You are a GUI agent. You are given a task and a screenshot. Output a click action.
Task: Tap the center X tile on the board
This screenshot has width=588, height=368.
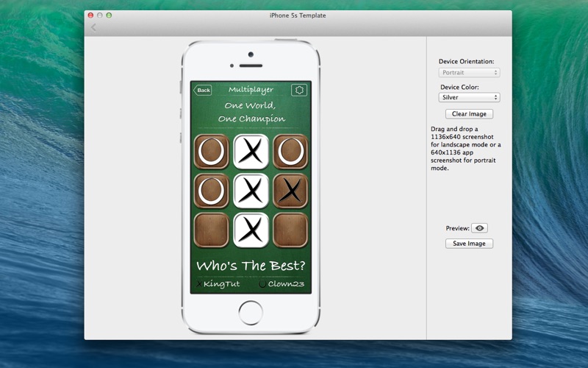[251, 191]
